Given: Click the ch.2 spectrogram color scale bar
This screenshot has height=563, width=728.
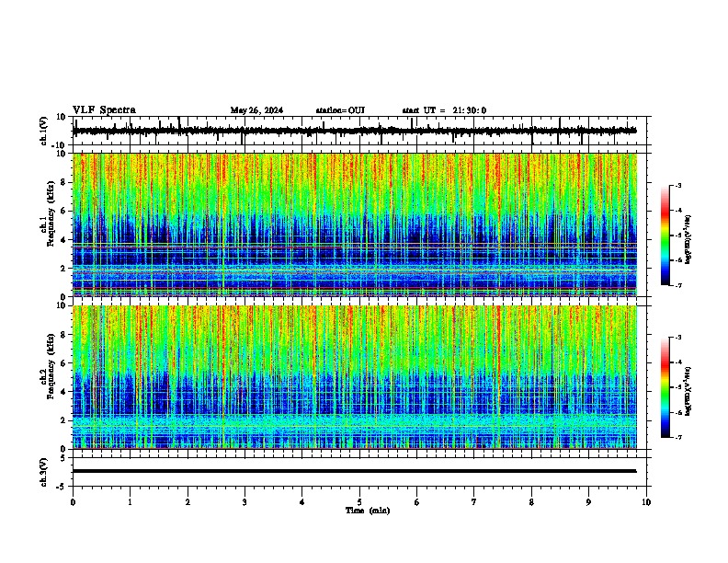Looking at the screenshot, I should click(x=665, y=387).
